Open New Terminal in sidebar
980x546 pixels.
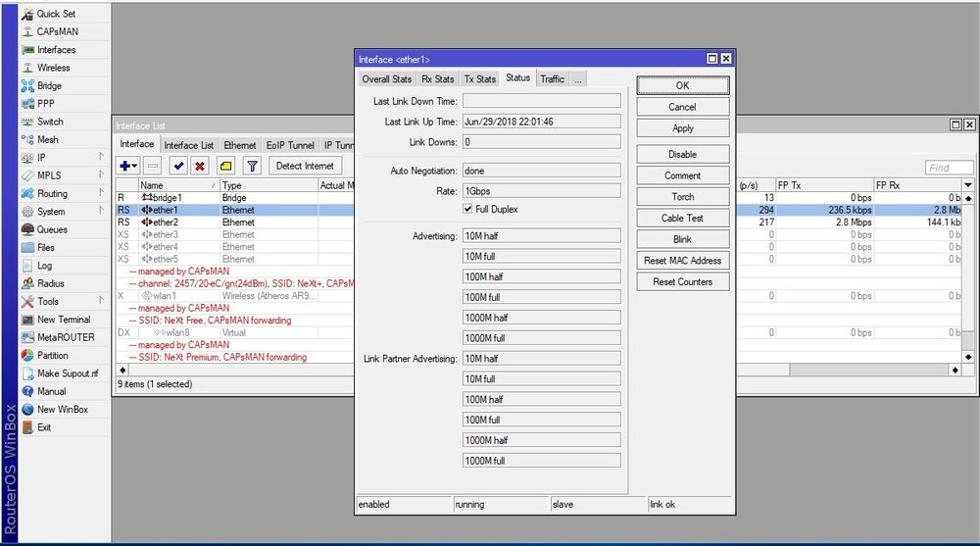tap(63, 320)
